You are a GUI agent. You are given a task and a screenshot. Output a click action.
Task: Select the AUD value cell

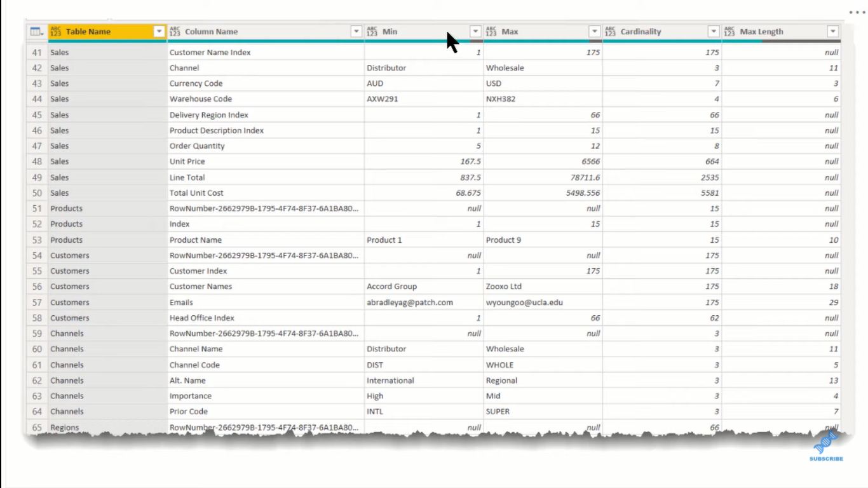(x=424, y=84)
